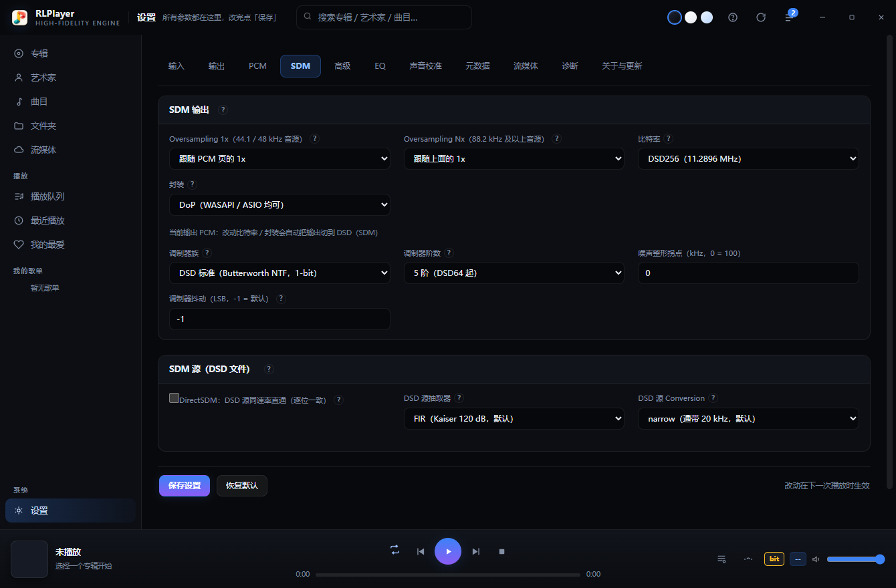
Task: Click the volume speaker icon
Action: 816,559
